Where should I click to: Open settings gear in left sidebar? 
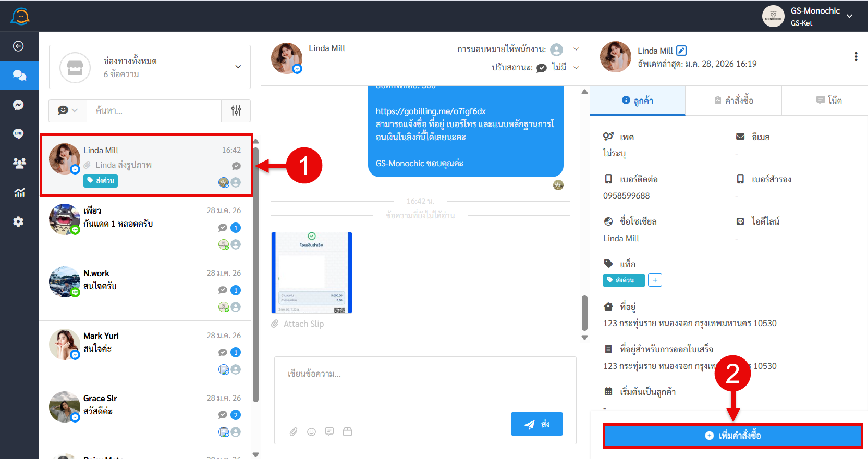point(18,222)
